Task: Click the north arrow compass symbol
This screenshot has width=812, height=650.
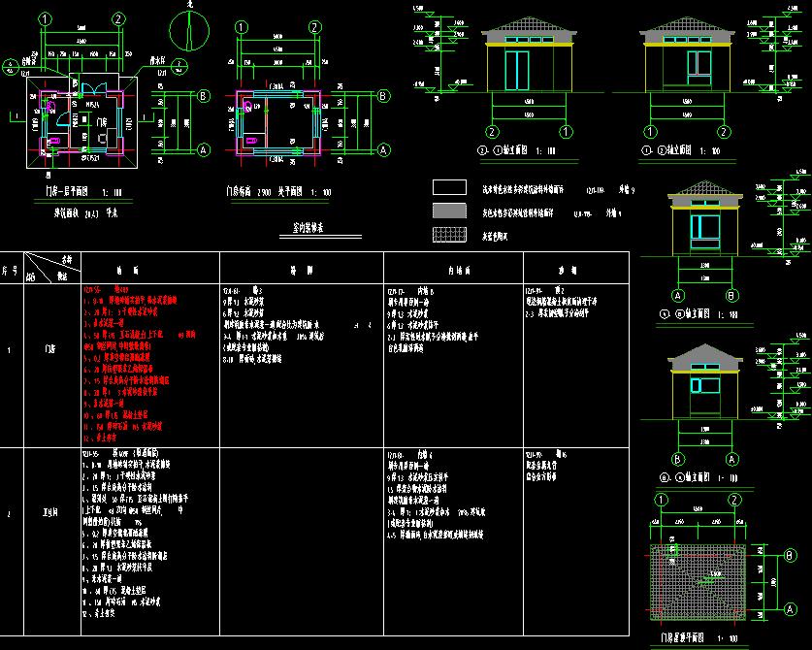Action: tap(184, 30)
